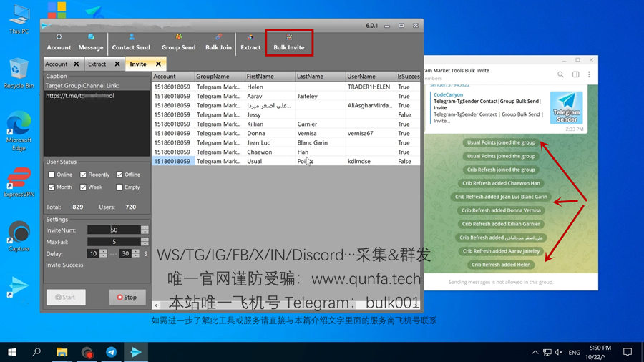
Task: Click the Blanc Garin cell
Action: (x=321, y=142)
